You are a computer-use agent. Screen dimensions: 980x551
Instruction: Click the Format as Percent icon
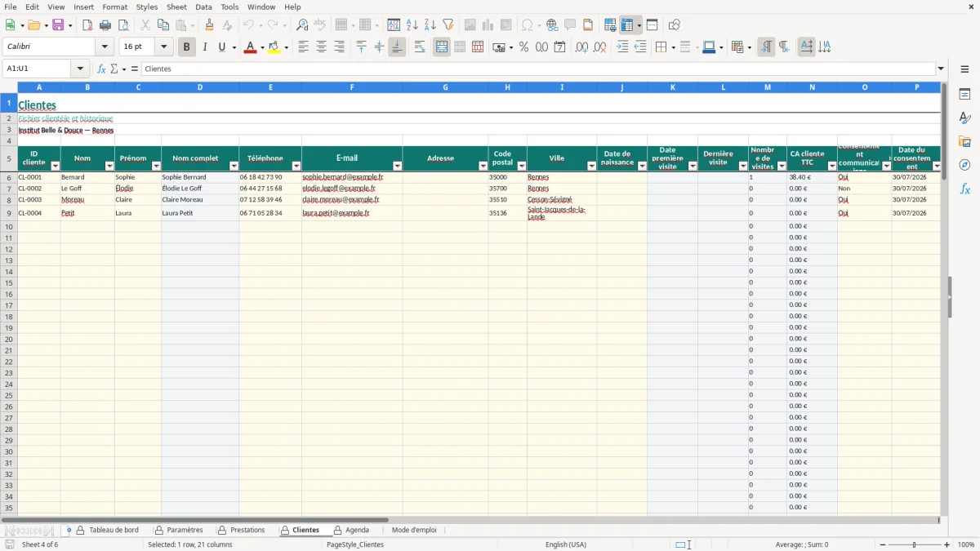tap(523, 47)
